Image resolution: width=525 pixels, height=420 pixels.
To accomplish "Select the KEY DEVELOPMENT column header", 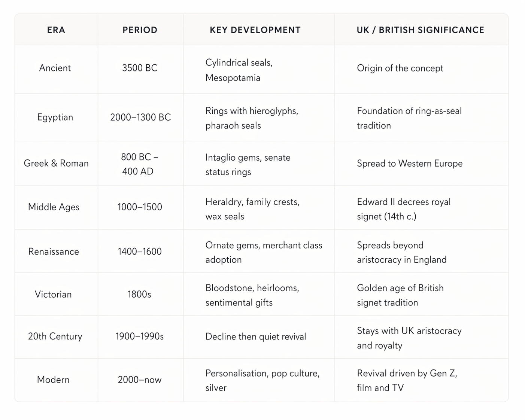I will coord(255,30).
